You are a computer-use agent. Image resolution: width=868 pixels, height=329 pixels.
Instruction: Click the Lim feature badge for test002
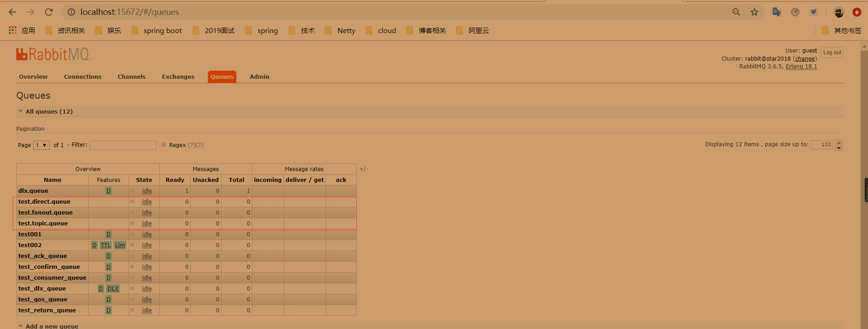pos(120,245)
